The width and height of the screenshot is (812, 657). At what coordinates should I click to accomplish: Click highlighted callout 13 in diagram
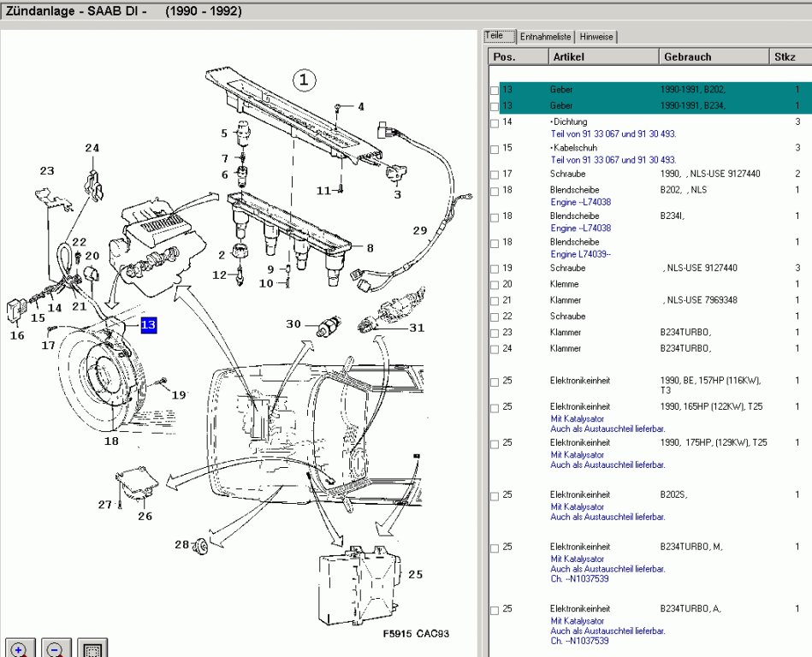click(x=149, y=324)
